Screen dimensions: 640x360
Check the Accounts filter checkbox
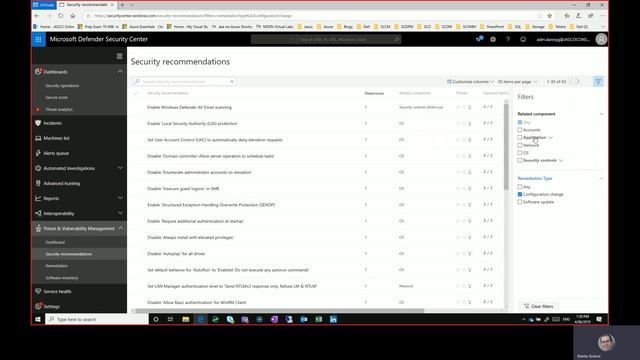[520, 130]
